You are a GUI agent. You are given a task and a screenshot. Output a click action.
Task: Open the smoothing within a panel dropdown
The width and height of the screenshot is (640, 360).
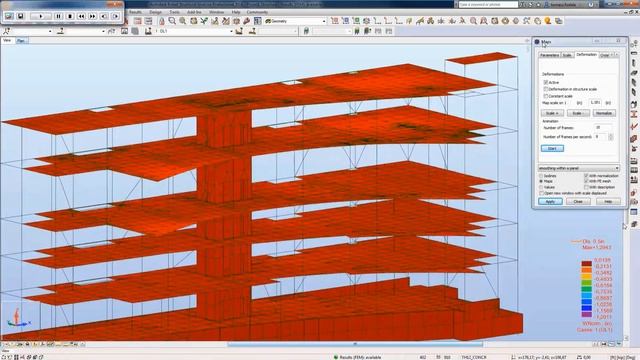pos(578,168)
